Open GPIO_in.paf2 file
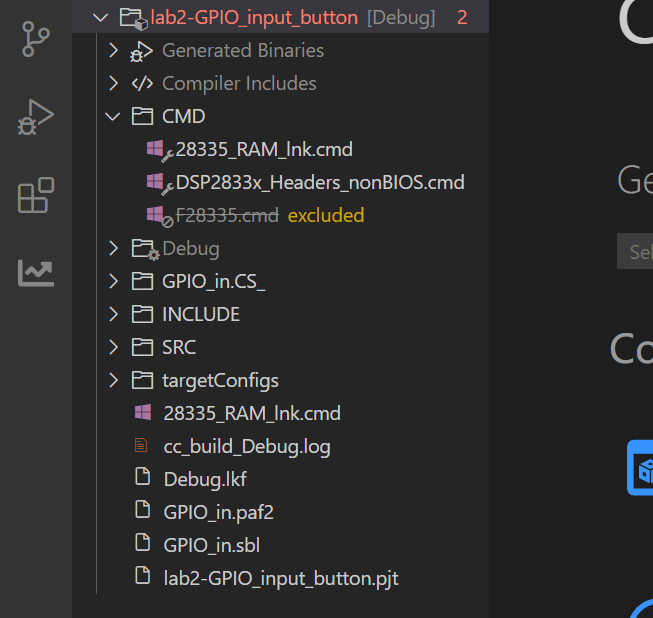 point(218,512)
